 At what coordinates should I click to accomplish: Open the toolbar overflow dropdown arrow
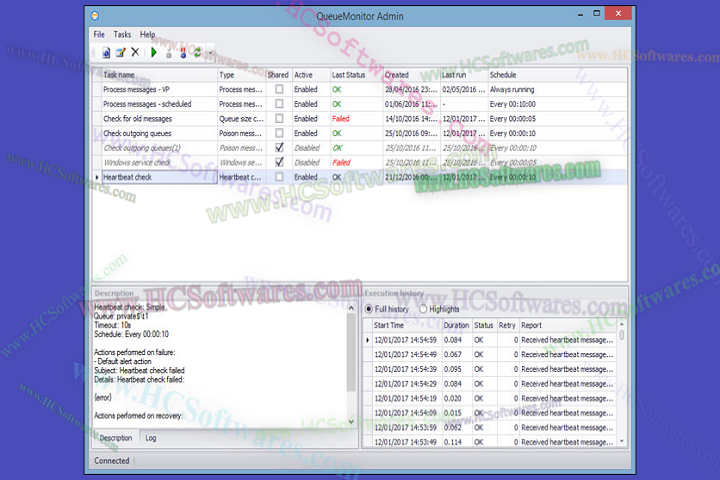[210, 53]
